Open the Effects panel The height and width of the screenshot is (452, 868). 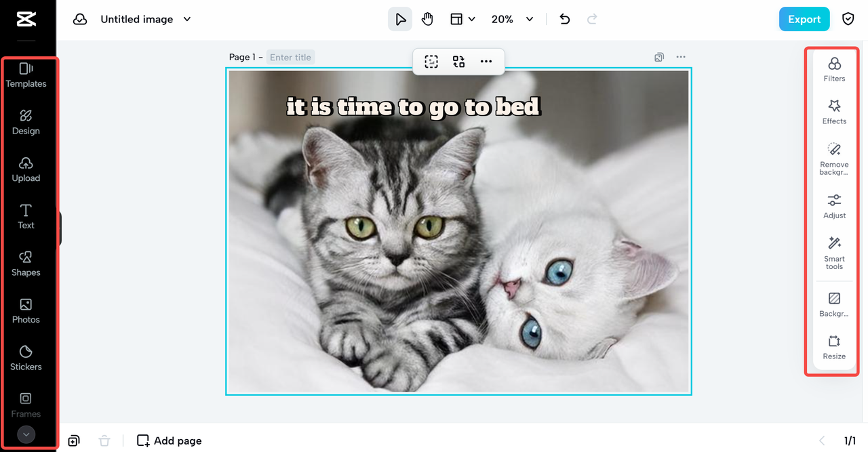click(834, 112)
